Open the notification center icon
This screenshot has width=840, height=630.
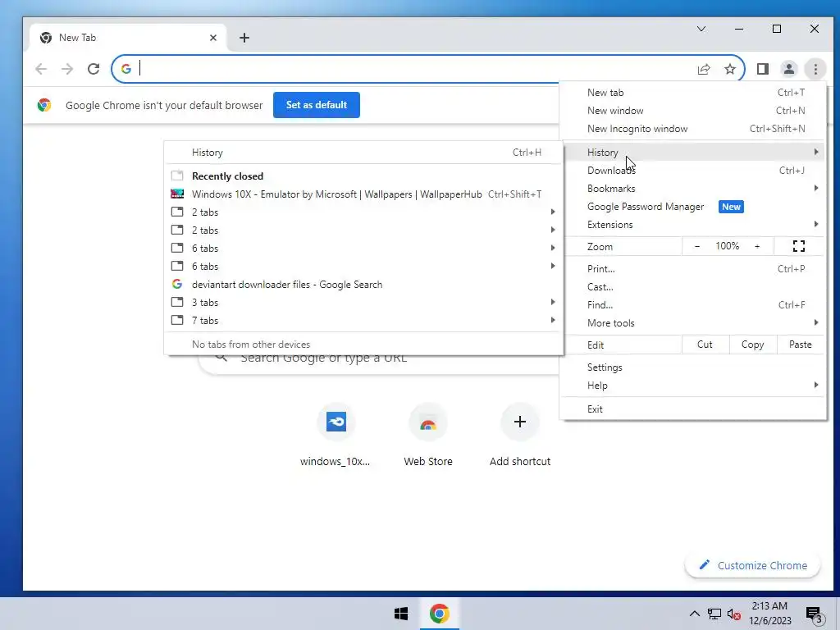click(x=814, y=615)
